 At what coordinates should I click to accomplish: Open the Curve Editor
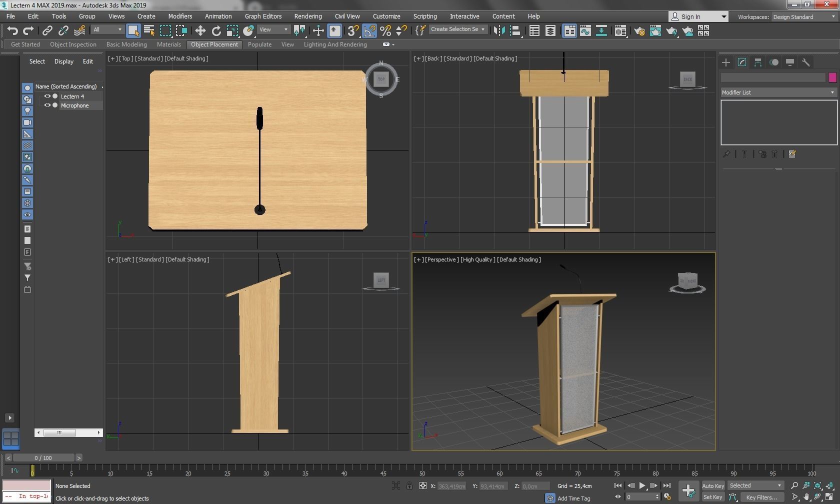(x=585, y=31)
